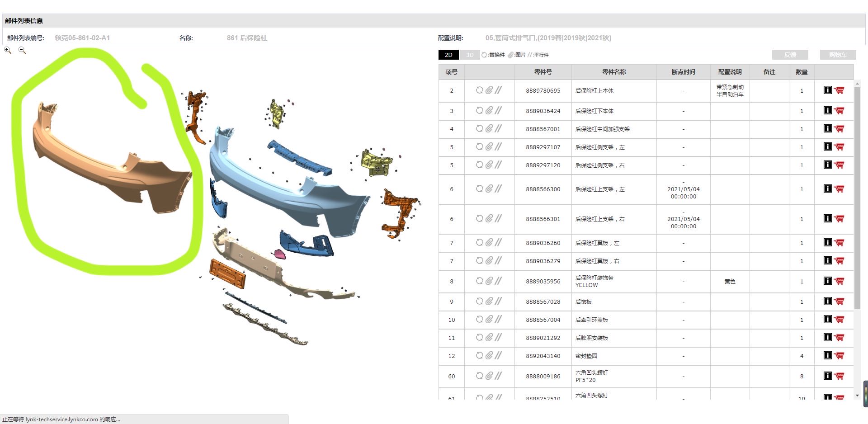Show parallel parts for 8888567001
The height and width of the screenshot is (424, 868).
[x=498, y=129]
